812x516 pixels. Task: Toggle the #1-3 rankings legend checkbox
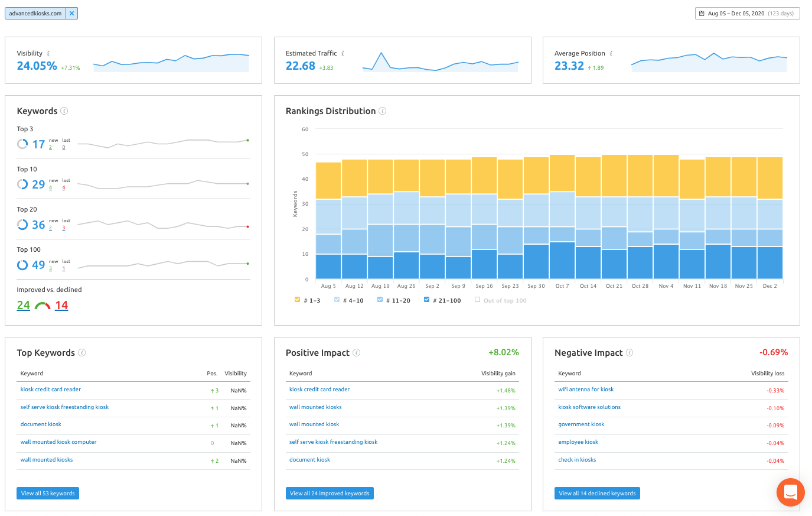click(x=297, y=300)
